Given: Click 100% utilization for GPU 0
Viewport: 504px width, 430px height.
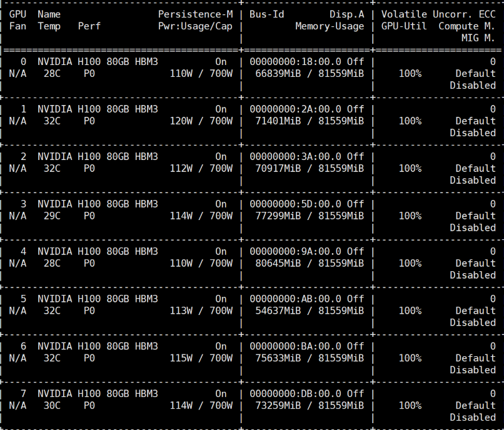Looking at the screenshot, I should click(410, 74).
